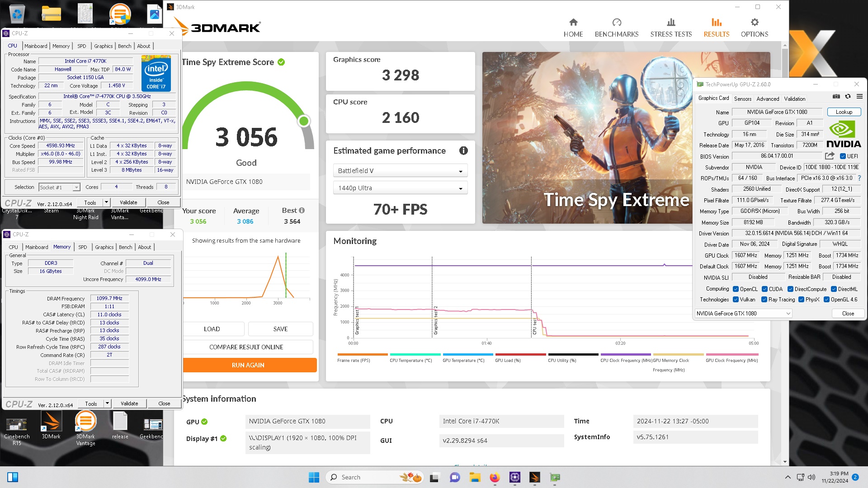This screenshot has height=488, width=868.
Task: Open the notification bell badge in tray
Action: pyautogui.click(x=855, y=477)
